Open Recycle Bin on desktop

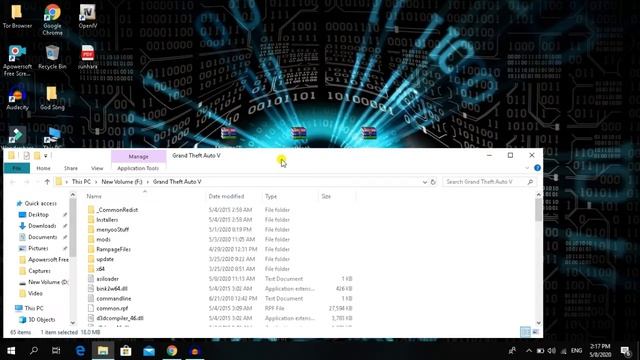click(x=52, y=58)
